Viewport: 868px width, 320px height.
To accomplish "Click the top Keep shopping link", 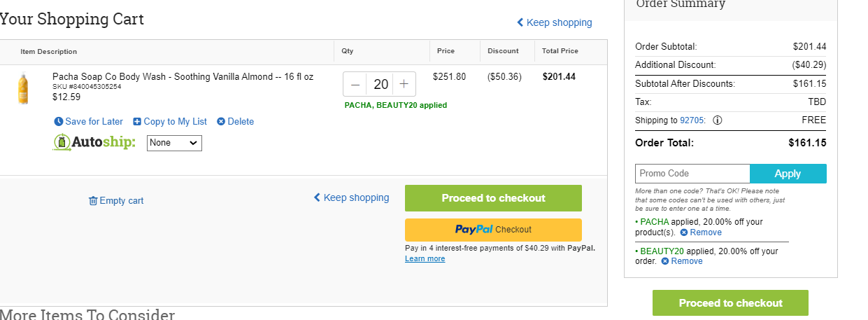I will (555, 22).
